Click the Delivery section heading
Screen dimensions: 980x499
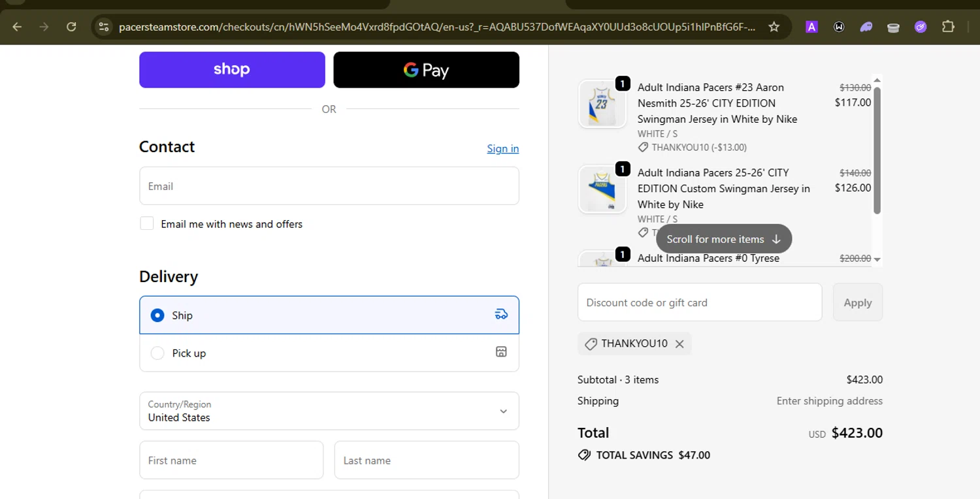coord(169,277)
